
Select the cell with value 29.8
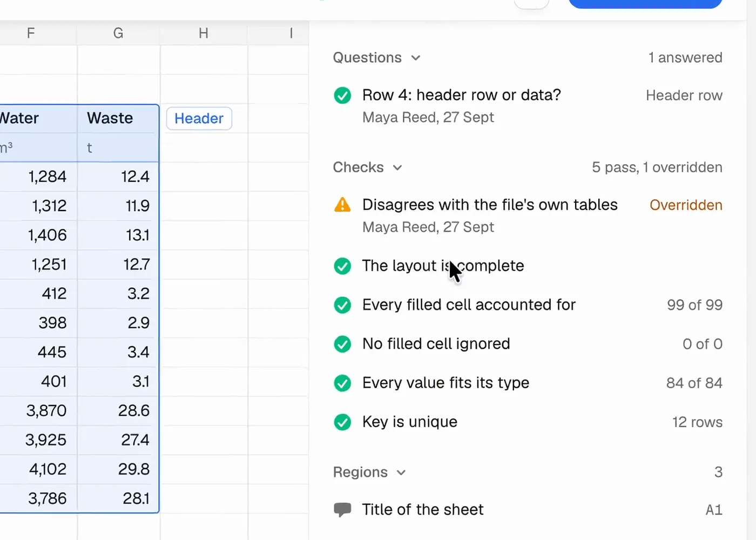pyautogui.click(x=118, y=469)
